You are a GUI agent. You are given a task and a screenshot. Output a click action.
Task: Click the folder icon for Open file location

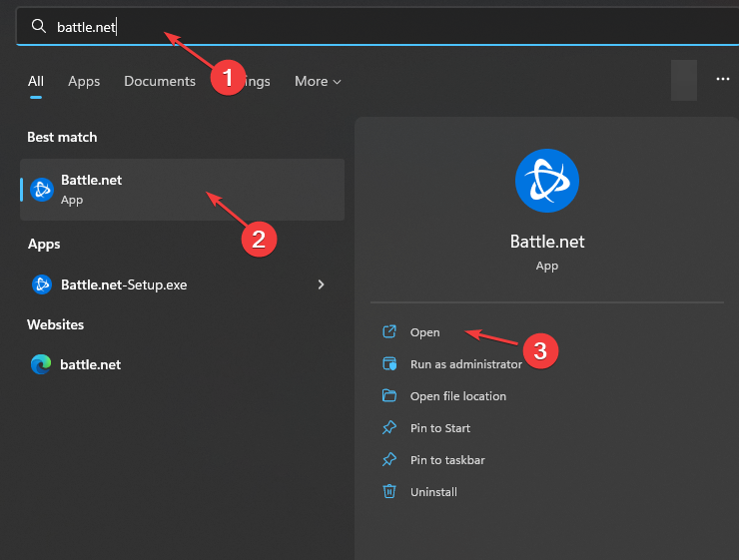click(389, 395)
